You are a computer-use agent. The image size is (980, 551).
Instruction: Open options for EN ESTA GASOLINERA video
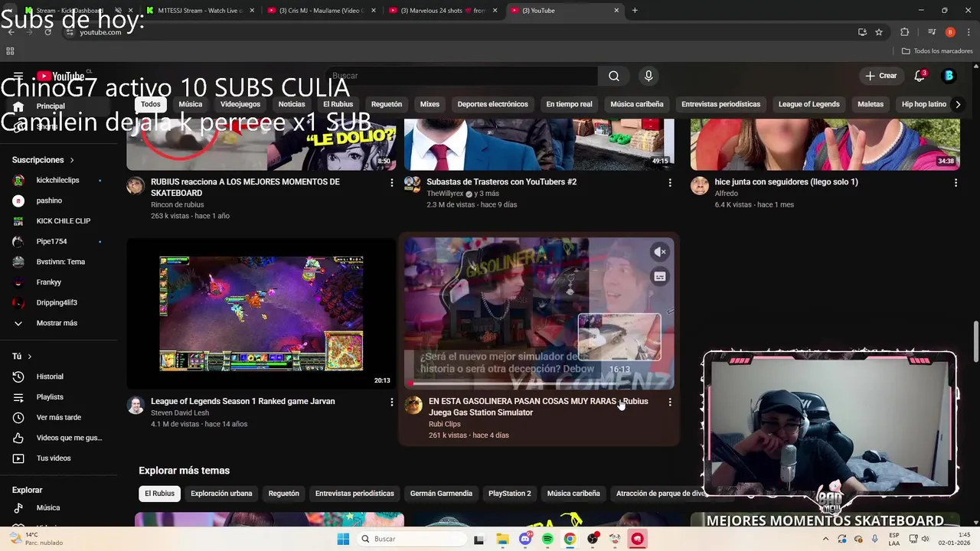click(x=670, y=402)
